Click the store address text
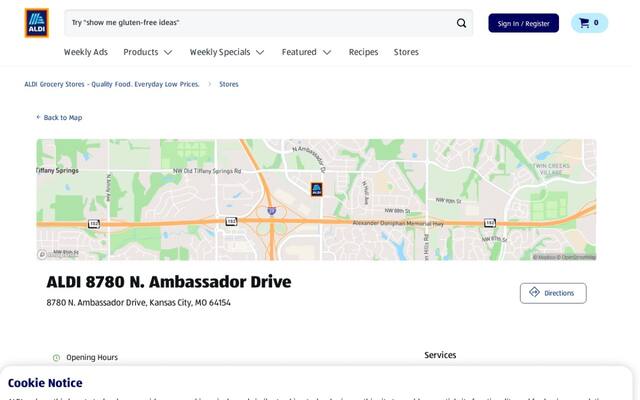The height and width of the screenshot is (400, 640). [138, 302]
